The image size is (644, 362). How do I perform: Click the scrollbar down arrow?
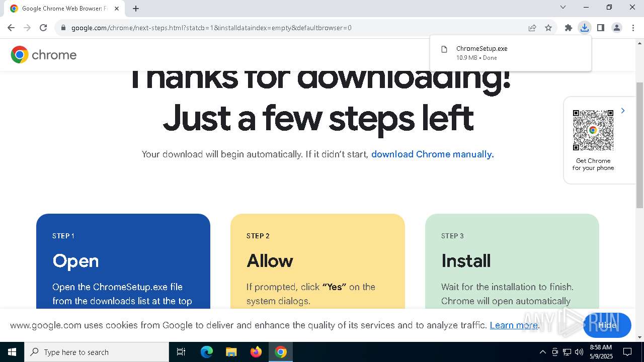pyautogui.click(x=639, y=337)
